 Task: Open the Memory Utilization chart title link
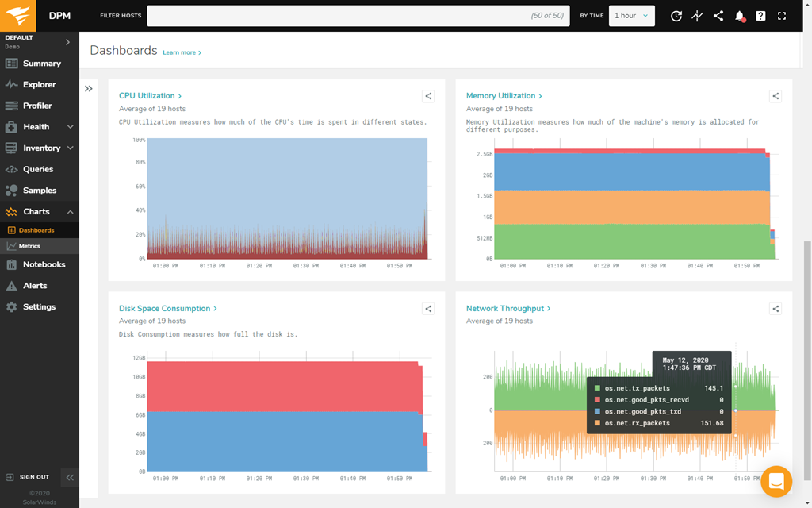click(x=503, y=96)
